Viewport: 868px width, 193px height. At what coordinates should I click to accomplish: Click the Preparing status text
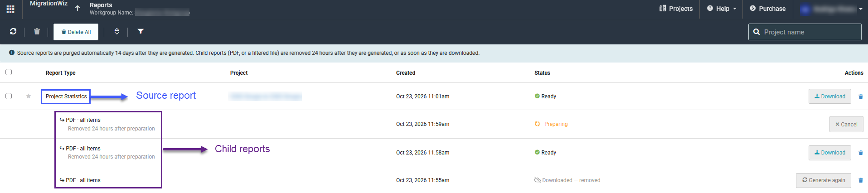click(x=556, y=124)
